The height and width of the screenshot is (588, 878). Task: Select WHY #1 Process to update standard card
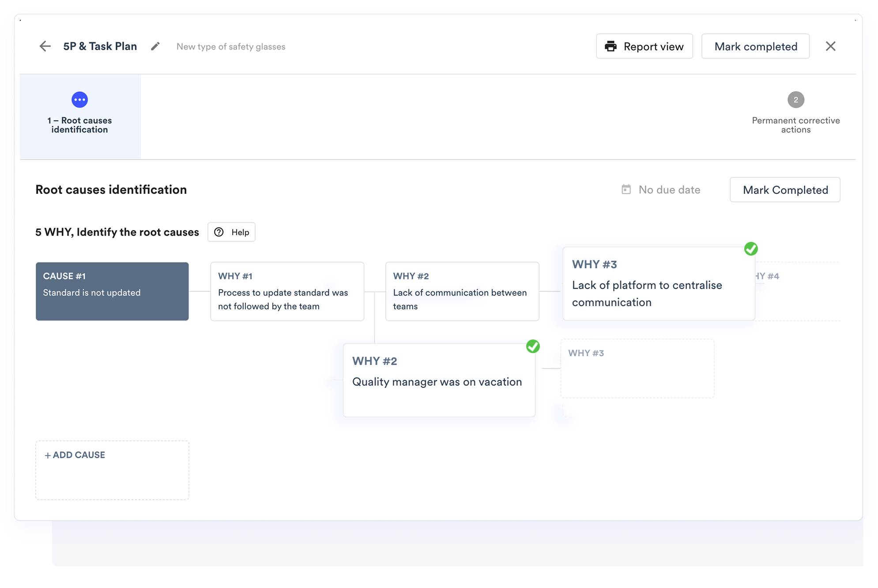coord(287,291)
